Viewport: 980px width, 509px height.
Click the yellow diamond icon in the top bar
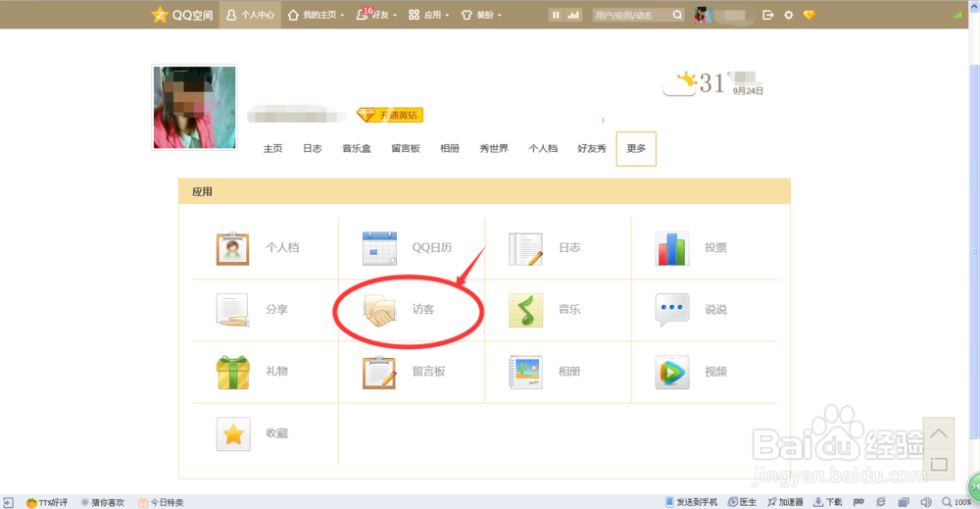(x=809, y=15)
